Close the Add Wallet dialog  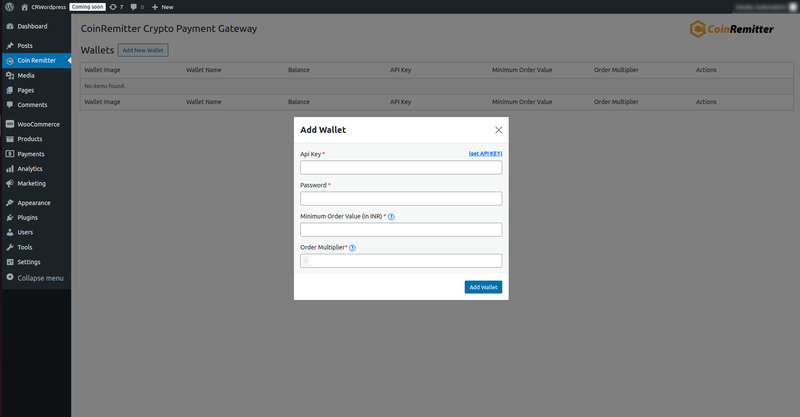(x=498, y=130)
